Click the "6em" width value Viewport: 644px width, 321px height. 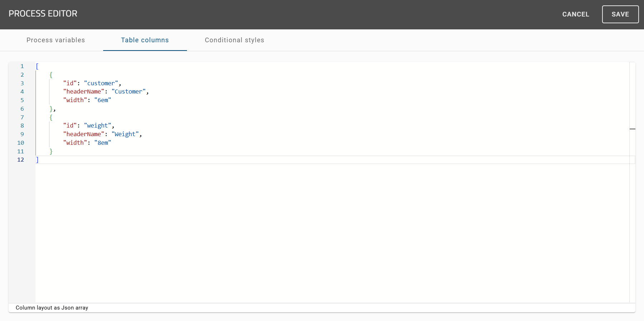(103, 100)
